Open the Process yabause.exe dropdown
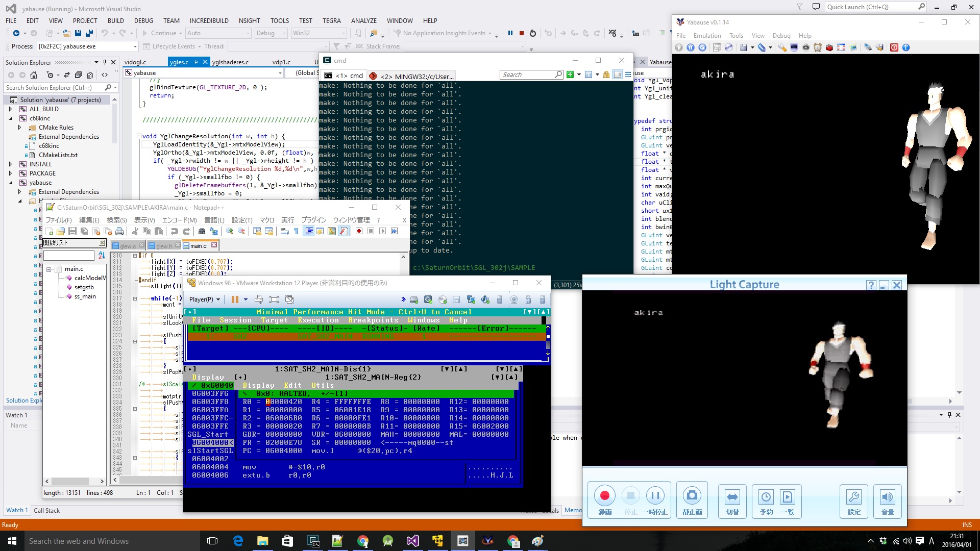The width and height of the screenshot is (980, 551). [135, 46]
